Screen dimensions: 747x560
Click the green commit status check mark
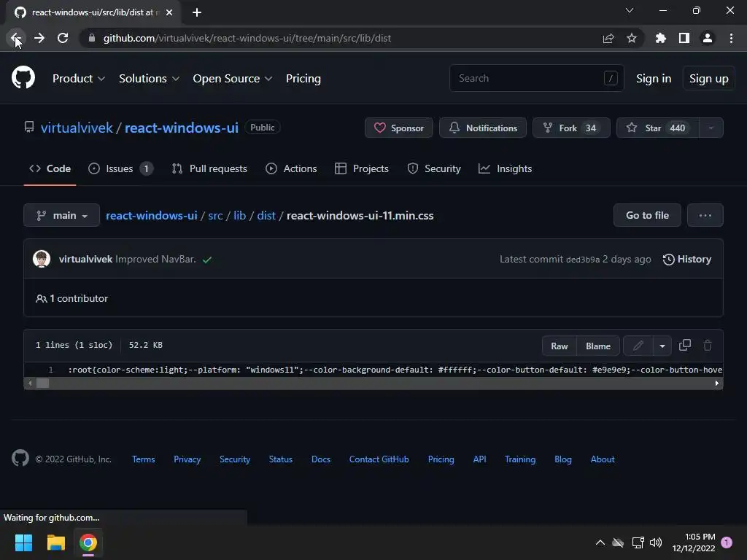coord(207,260)
